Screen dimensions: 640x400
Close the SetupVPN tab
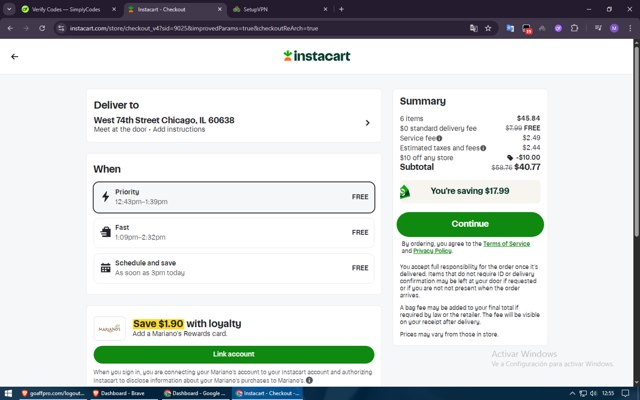tap(325, 9)
